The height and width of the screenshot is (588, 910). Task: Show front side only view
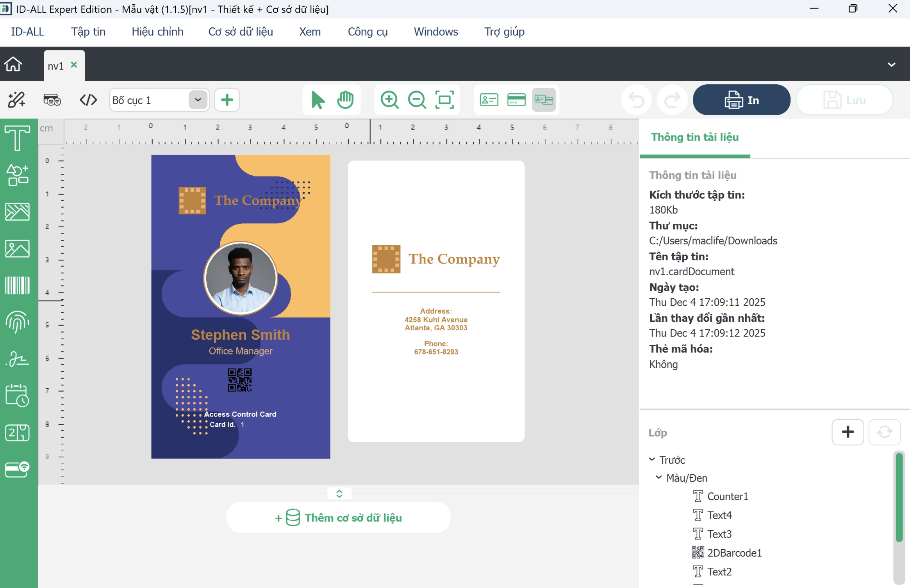pyautogui.click(x=489, y=100)
